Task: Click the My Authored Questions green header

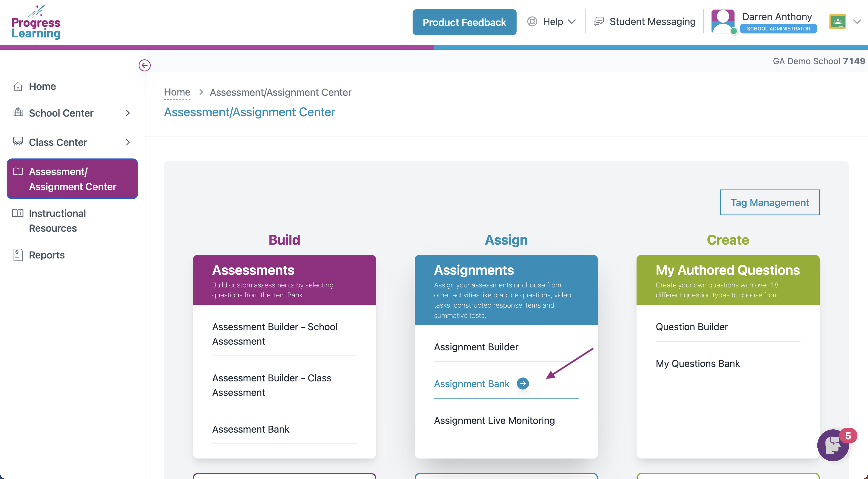Action: point(728,280)
